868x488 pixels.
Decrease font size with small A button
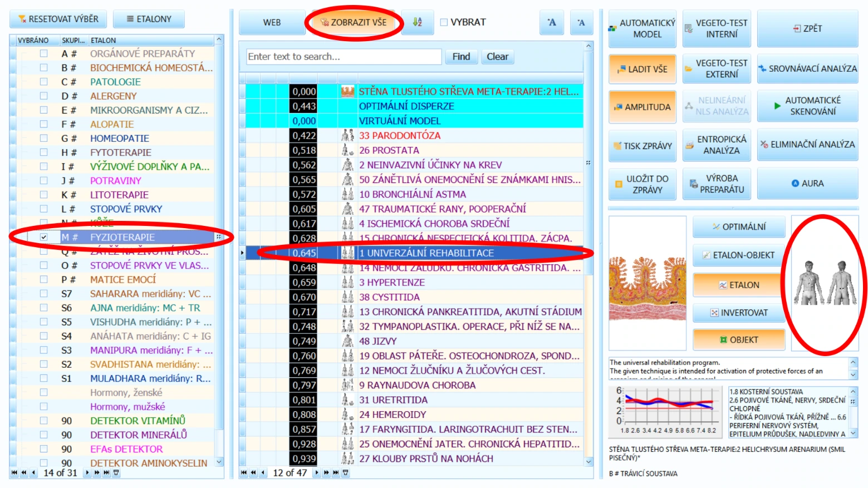[x=581, y=22]
